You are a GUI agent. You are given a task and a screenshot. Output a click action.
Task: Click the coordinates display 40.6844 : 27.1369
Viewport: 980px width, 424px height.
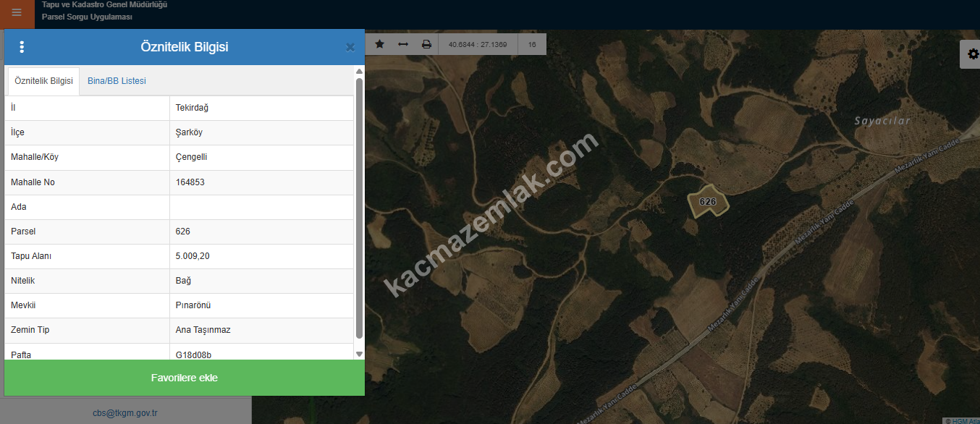tap(478, 45)
